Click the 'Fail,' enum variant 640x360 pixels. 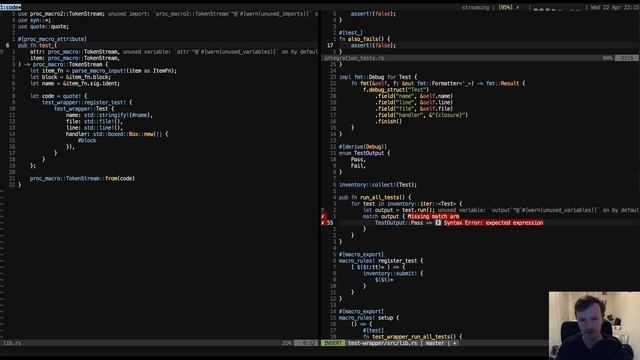coord(358,166)
